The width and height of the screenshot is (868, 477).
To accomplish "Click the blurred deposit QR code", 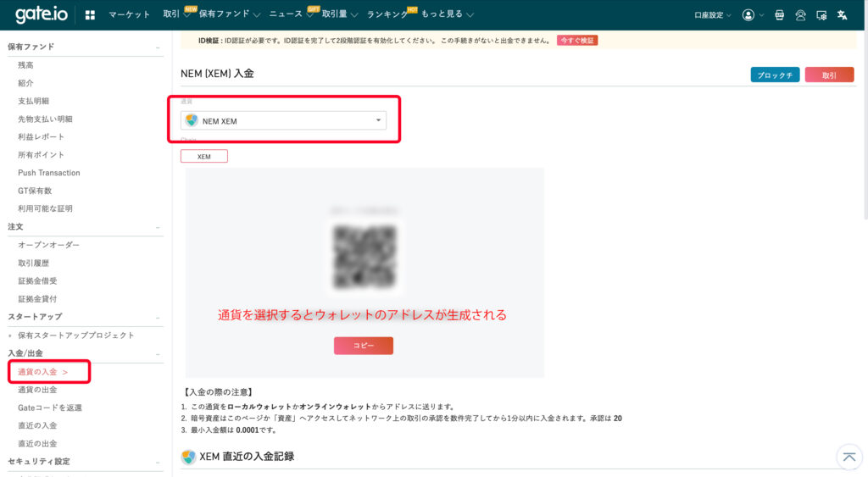I will (x=364, y=258).
